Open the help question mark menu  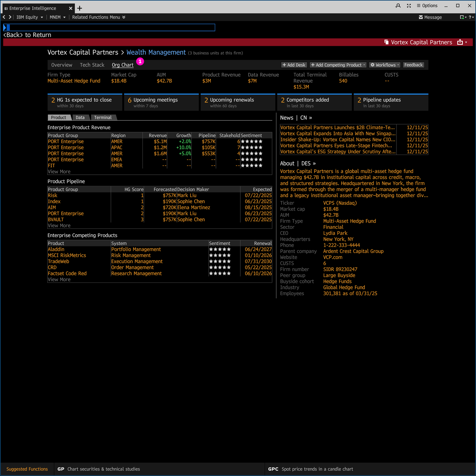tap(471, 17)
